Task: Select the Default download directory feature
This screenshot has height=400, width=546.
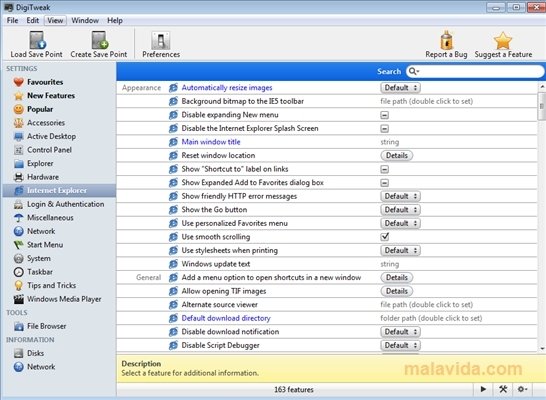Action: point(226,318)
